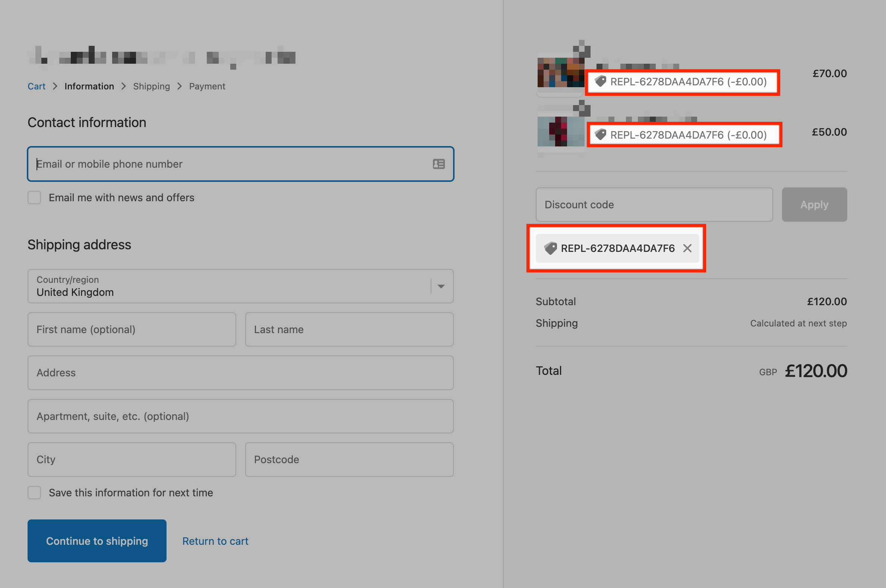Select the Payment breadcrumb step
The width and height of the screenshot is (886, 588).
207,86
